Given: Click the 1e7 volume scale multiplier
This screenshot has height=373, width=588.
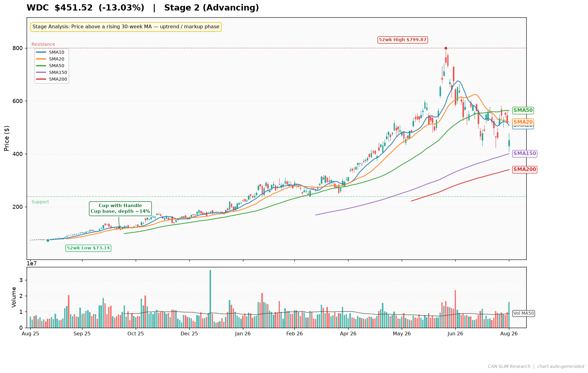Looking at the screenshot, I should 32,264.
